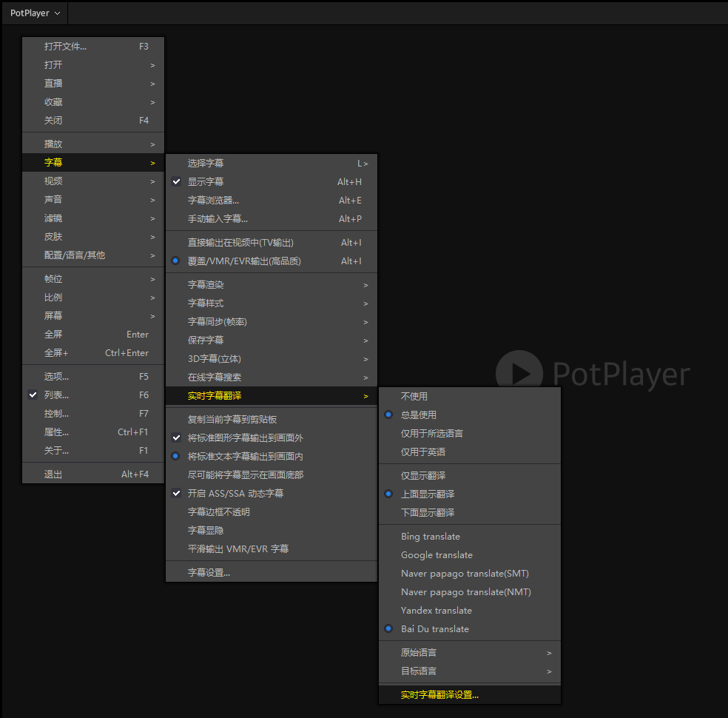Open 字幕浏览器... entry
The height and width of the screenshot is (718, 728).
pos(271,201)
